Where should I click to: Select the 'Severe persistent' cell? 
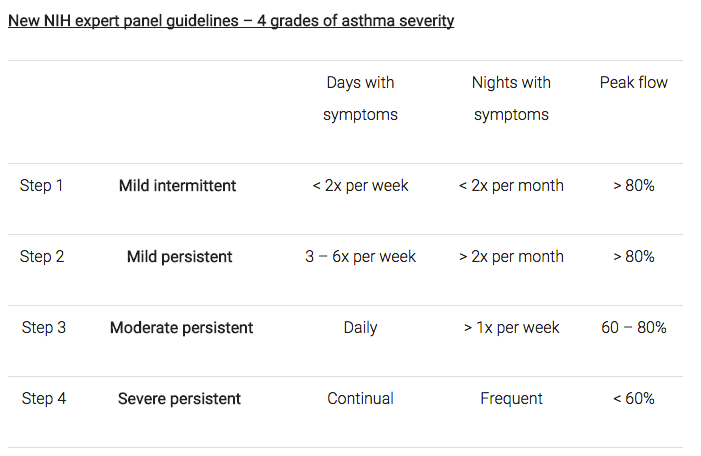pyautogui.click(x=179, y=399)
